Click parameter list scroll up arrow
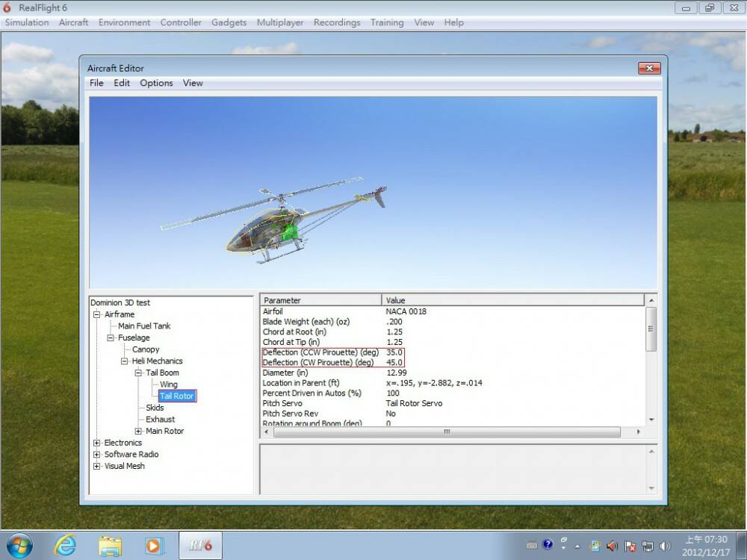Viewport: 747px width, 560px height. click(651, 300)
